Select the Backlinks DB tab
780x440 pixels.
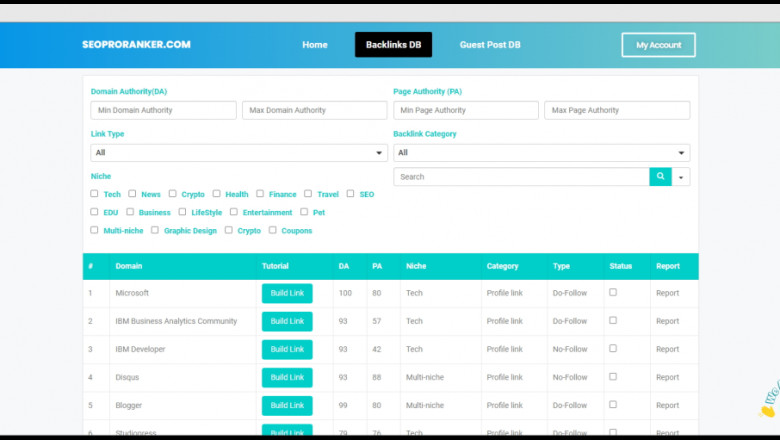coord(393,45)
